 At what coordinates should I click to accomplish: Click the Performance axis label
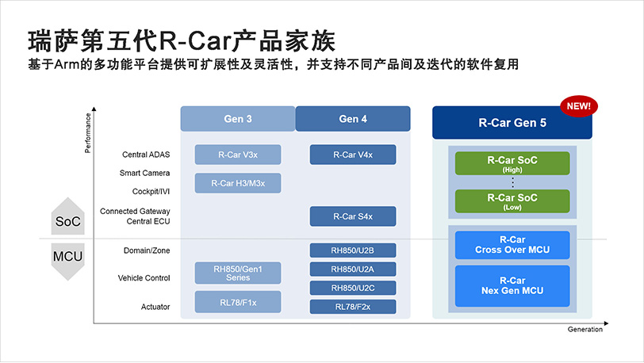(x=87, y=133)
